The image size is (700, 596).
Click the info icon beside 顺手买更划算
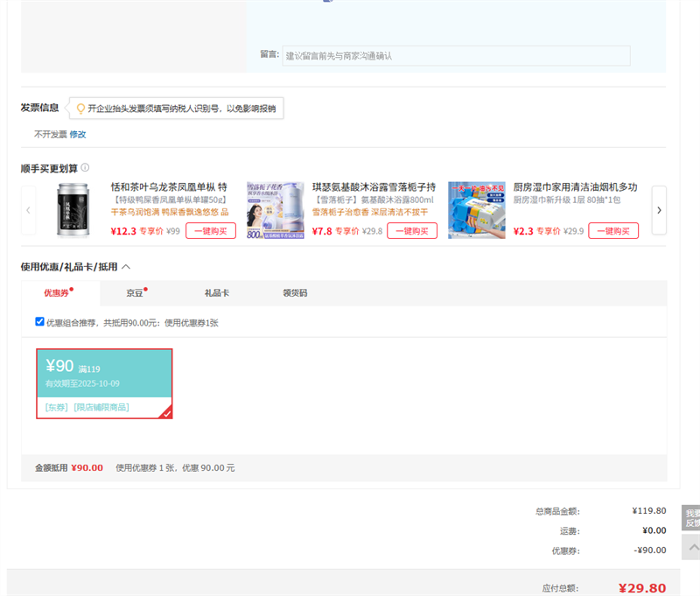click(x=85, y=168)
